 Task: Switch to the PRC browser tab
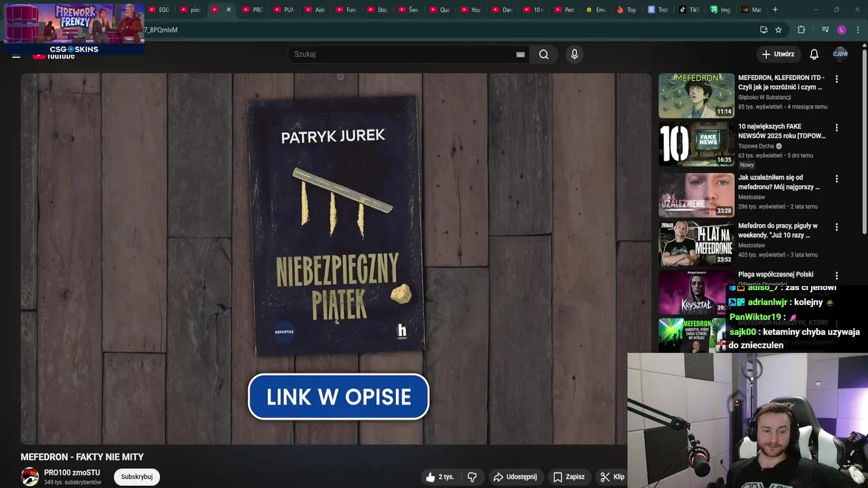pyautogui.click(x=252, y=9)
